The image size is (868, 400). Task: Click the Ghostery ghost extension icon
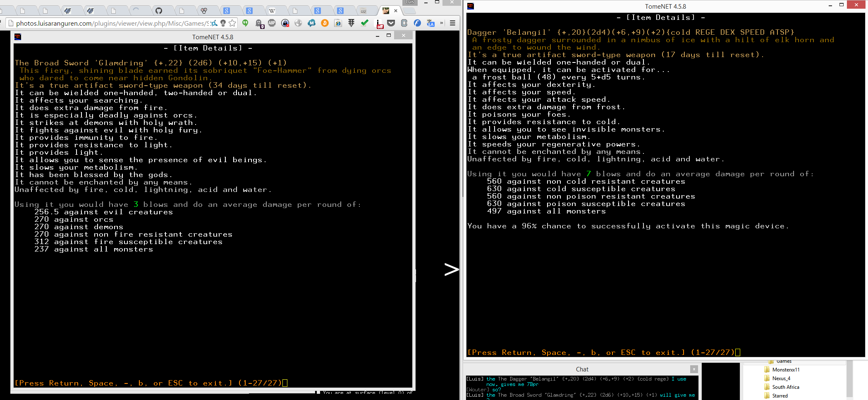pos(259,24)
